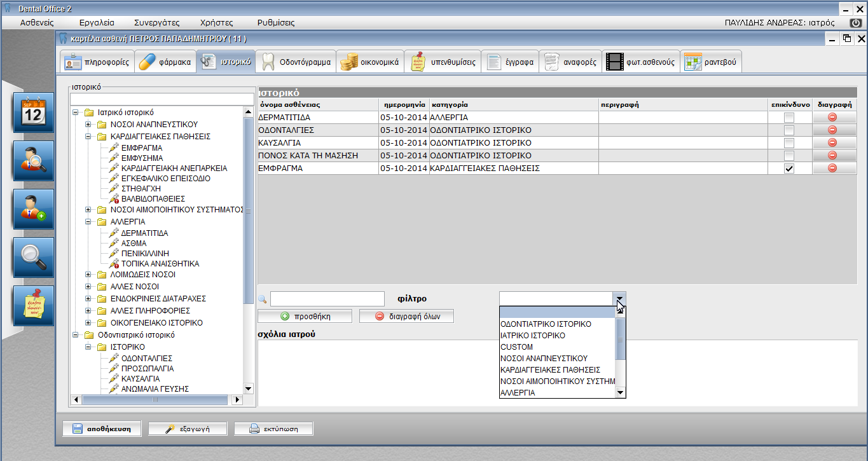The image size is (868, 461).
Task: Switch to the Οδοντόγραμμα tab
Action: pos(296,62)
